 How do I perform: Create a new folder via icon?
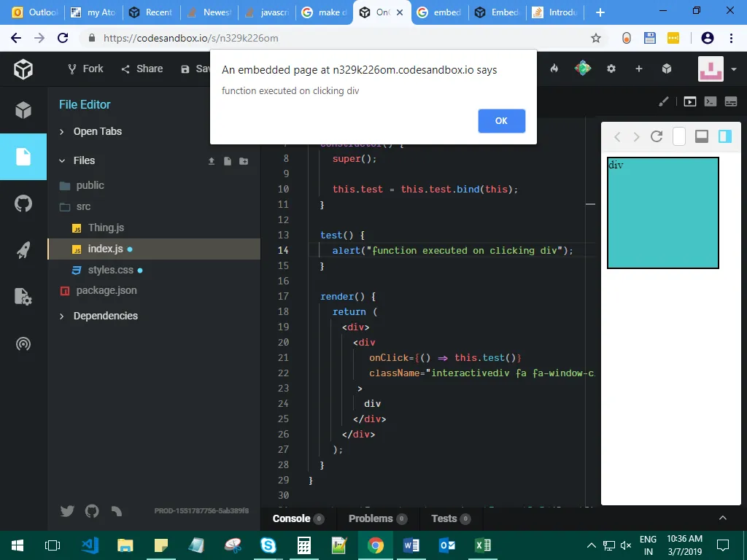pyautogui.click(x=244, y=161)
